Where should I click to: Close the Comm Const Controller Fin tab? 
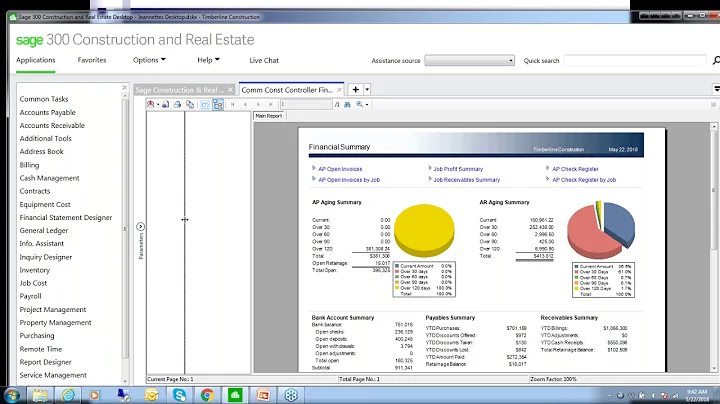click(x=339, y=90)
